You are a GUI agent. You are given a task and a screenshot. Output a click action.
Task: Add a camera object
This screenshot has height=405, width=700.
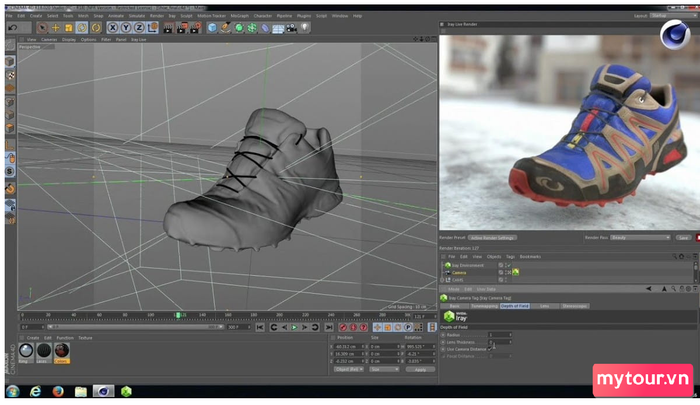292,28
